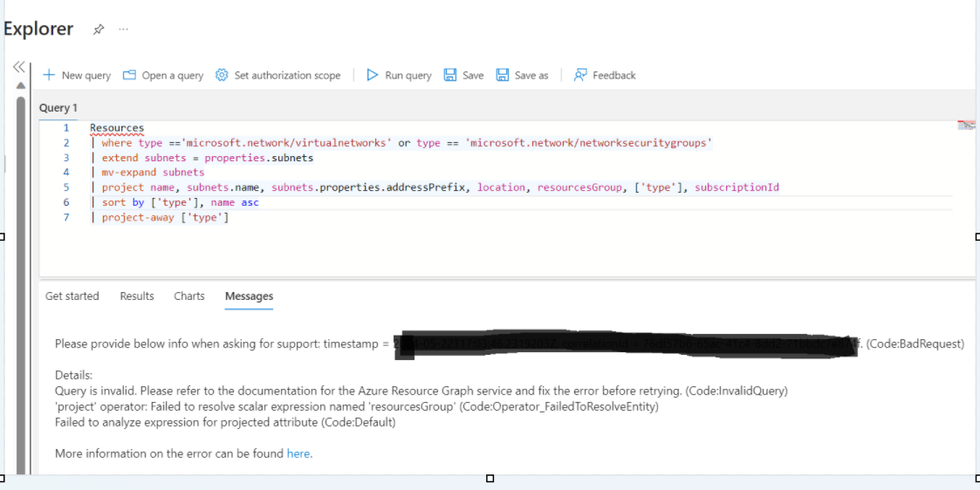
Task: Select the Query 1 tab
Action: coord(58,108)
